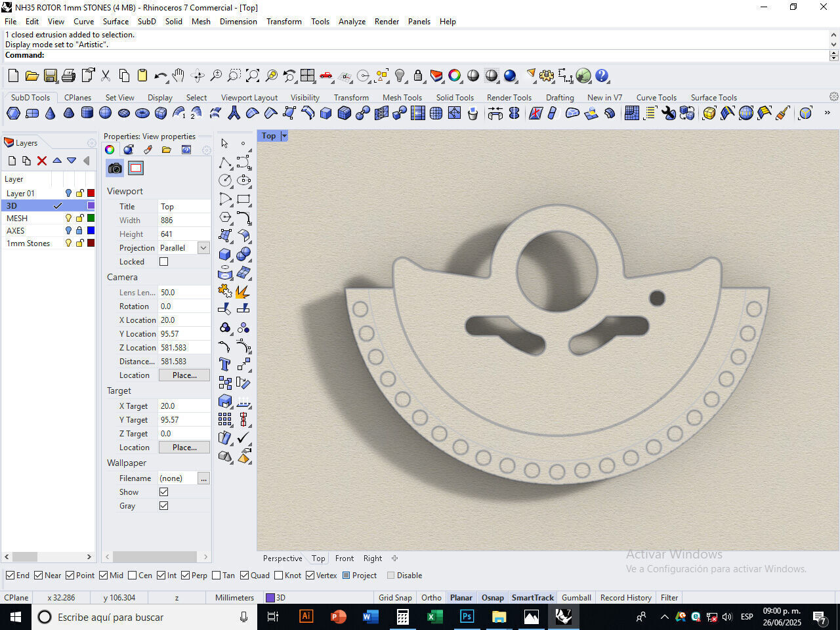Click the Rectangular Array icon

click(x=225, y=419)
